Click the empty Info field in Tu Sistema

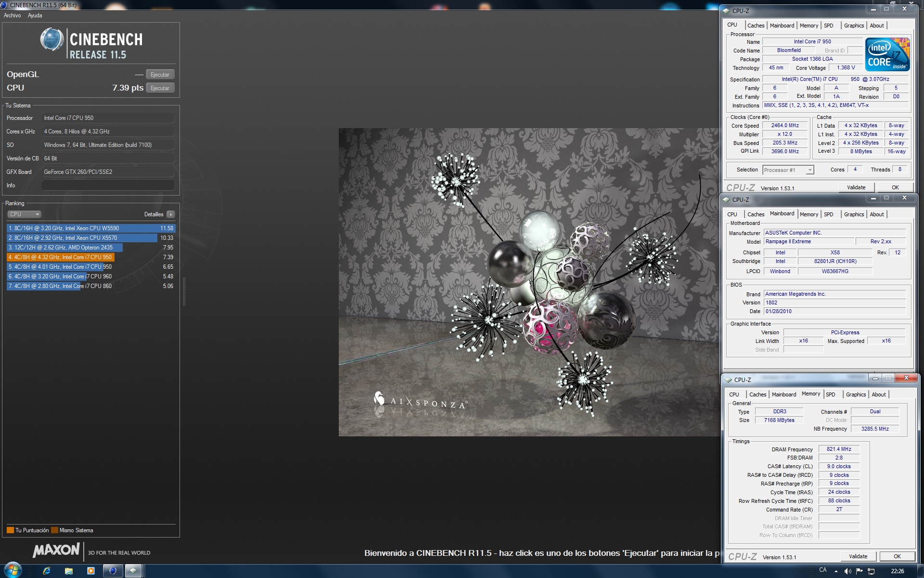pos(108,185)
